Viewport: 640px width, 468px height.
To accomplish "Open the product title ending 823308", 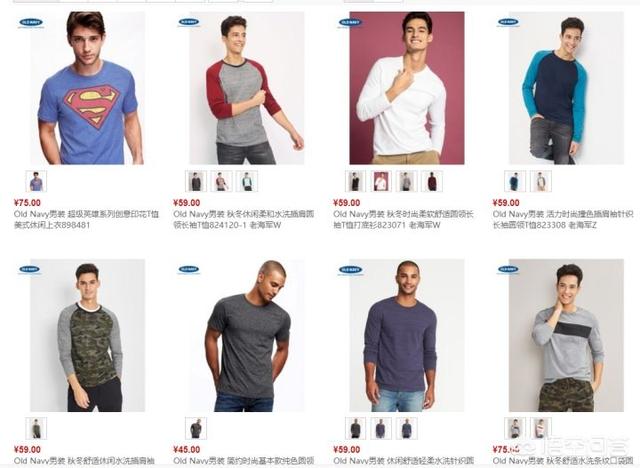I will (x=563, y=220).
